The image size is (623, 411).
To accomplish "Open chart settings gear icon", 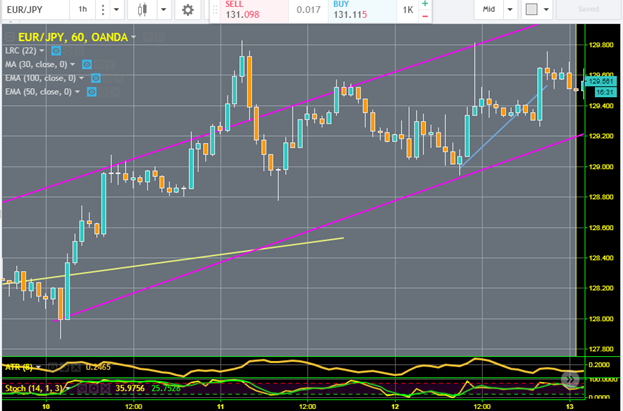I will click(186, 11).
